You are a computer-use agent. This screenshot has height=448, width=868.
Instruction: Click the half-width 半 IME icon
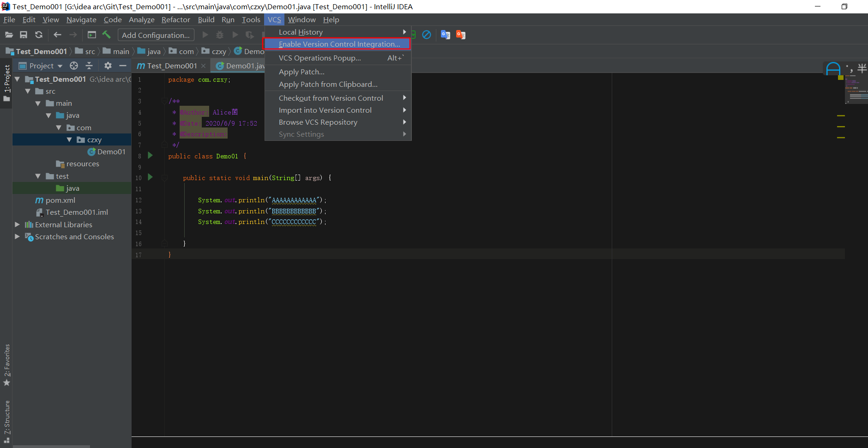pos(862,69)
